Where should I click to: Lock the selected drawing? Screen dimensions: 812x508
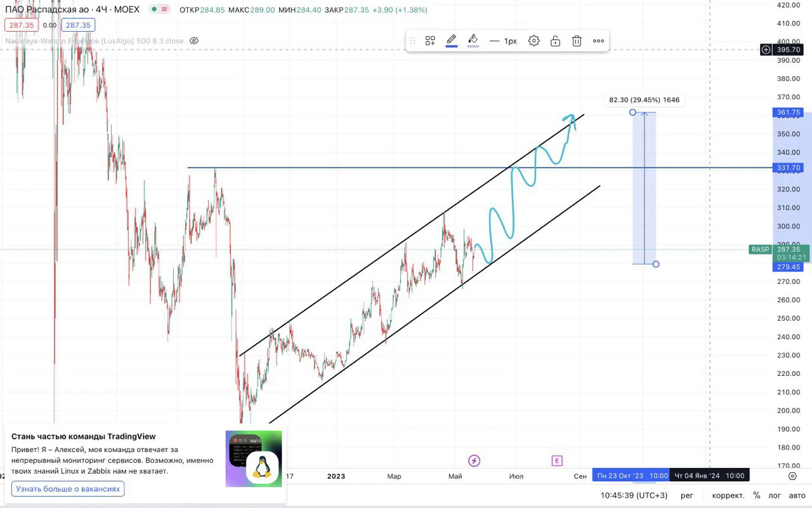pos(555,41)
